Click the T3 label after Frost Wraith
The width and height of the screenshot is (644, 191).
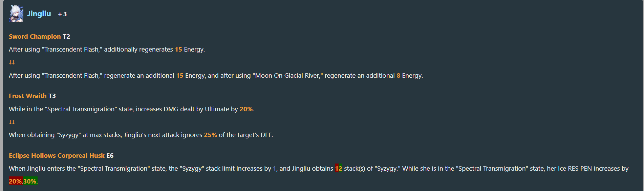(52, 96)
